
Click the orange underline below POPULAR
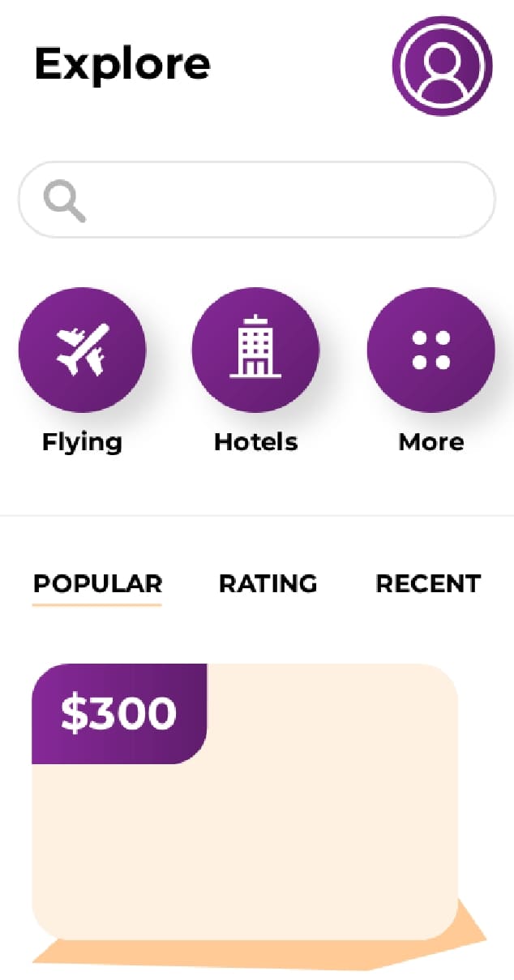pyautogui.click(x=97, y=604)
